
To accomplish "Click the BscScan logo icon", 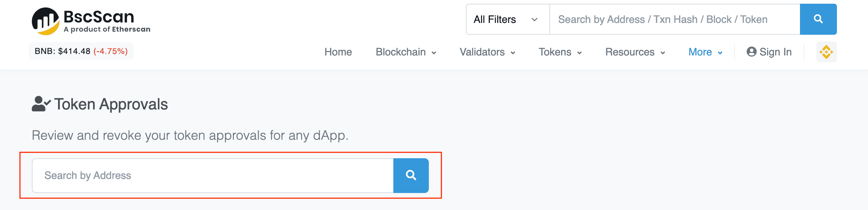I will [x=45, y=21].
